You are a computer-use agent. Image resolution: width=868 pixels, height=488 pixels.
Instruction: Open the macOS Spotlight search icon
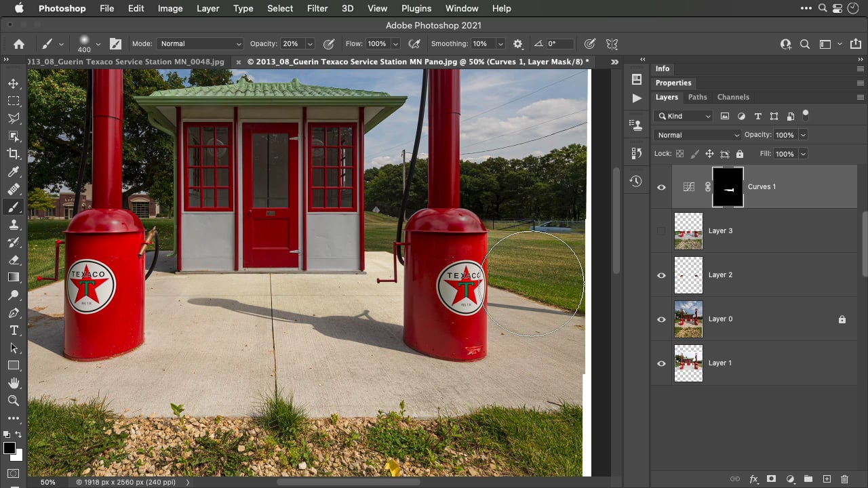822,8
